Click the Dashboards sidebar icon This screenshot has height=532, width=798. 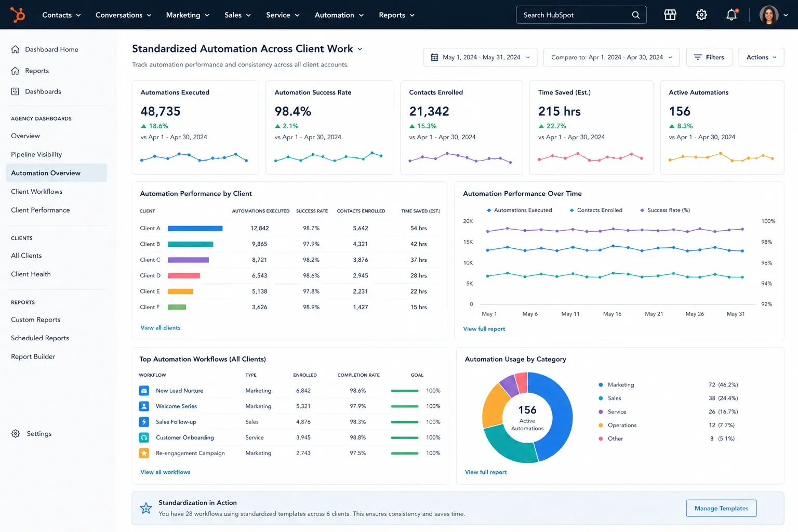pyautogui.click(x=15, y=91)
